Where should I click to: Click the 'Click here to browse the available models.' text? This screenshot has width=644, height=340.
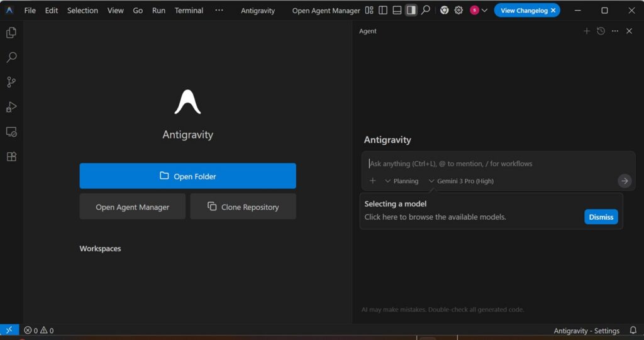[x=435, y=217]
